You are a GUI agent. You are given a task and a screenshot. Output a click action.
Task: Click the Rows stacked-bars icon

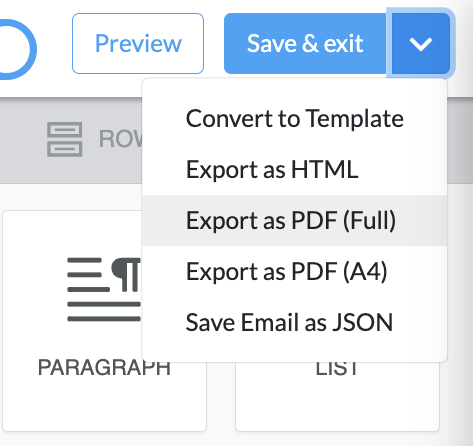[x=65, y=139]
